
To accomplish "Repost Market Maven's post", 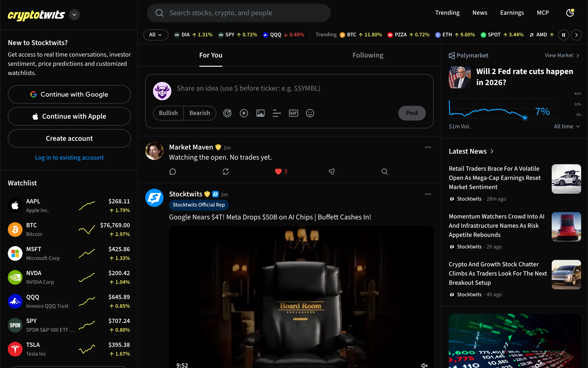I will 226,172.
